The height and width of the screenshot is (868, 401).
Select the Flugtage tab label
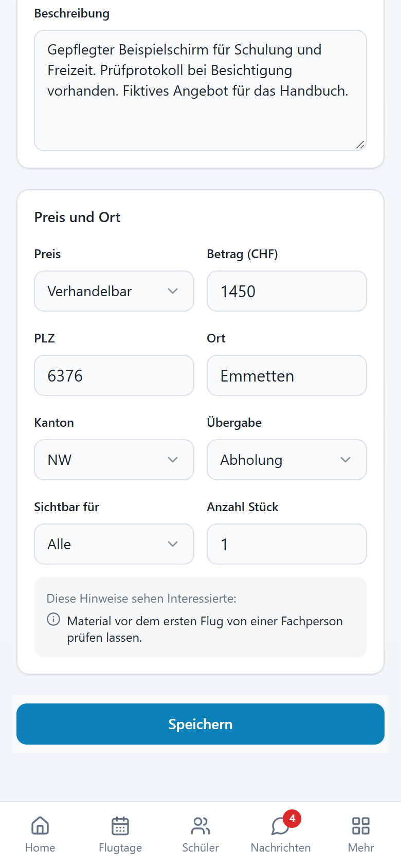pyautogui.click(x=120, y=847)
